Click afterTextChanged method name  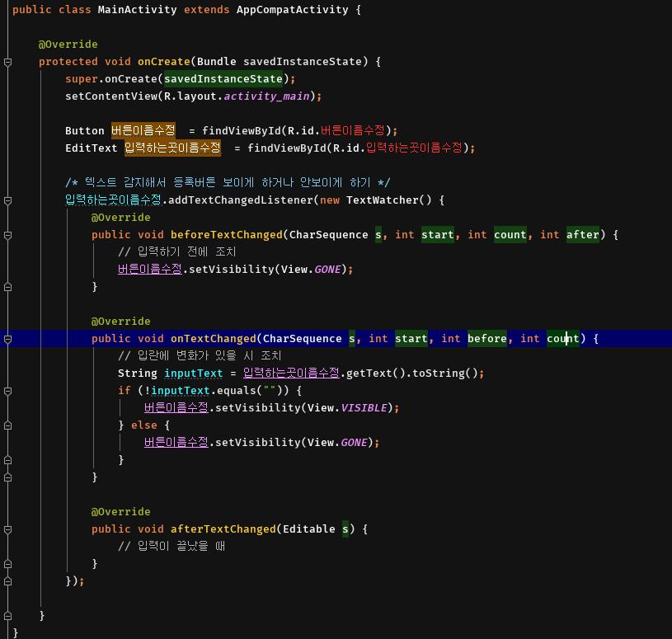pos(223,529)
